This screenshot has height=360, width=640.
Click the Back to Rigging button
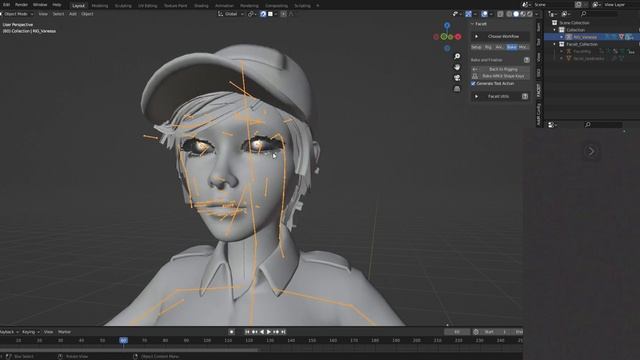[x=500, y=69]
